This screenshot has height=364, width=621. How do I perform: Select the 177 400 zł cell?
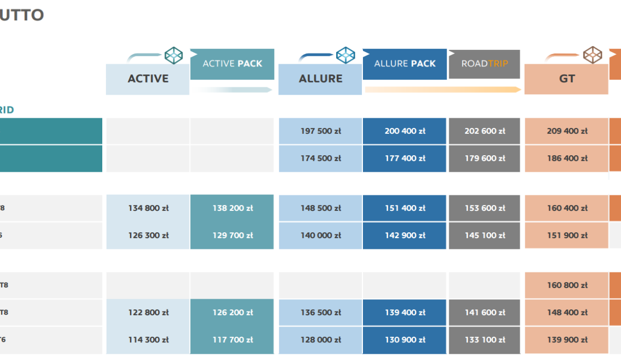[x=404, y=158]
